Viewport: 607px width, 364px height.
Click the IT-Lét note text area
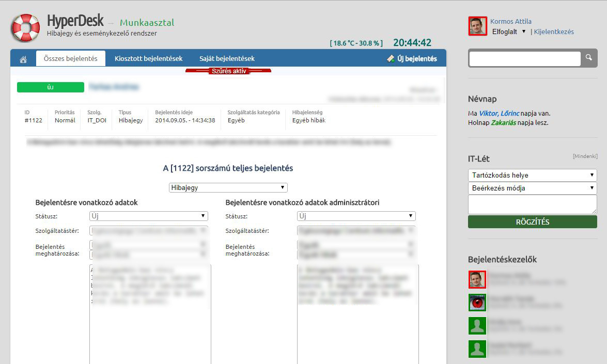pos(532,204)
